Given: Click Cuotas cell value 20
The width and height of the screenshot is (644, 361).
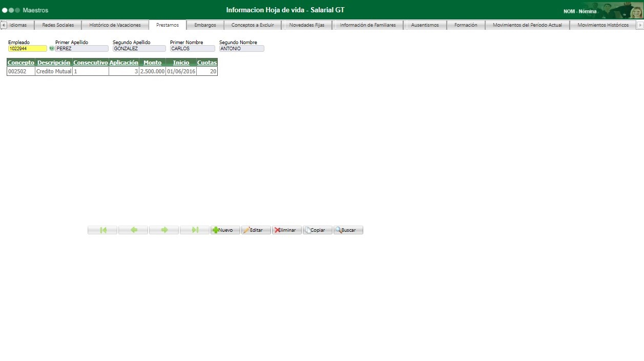Looking at the screenshot, I should pos(207,72).
